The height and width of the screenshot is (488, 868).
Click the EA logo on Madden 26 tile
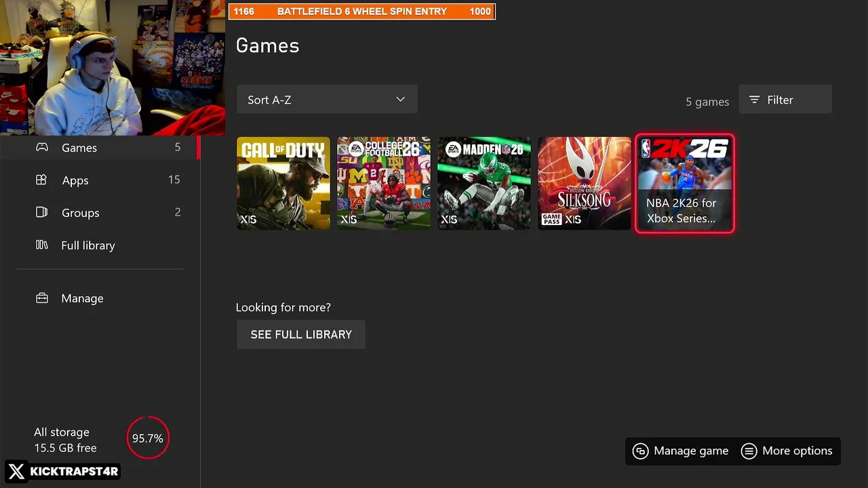[454, 150]
